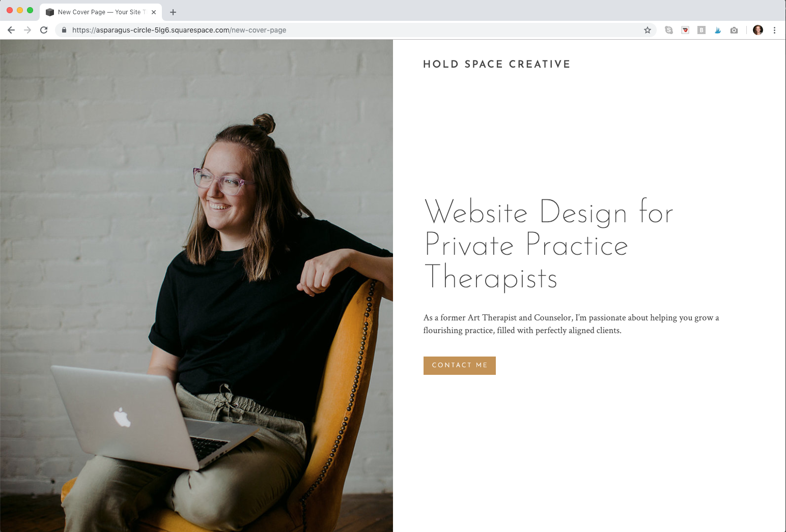This screenshot has width=786, height=532.
Task: Go forward to the next page
Action: 27,30
